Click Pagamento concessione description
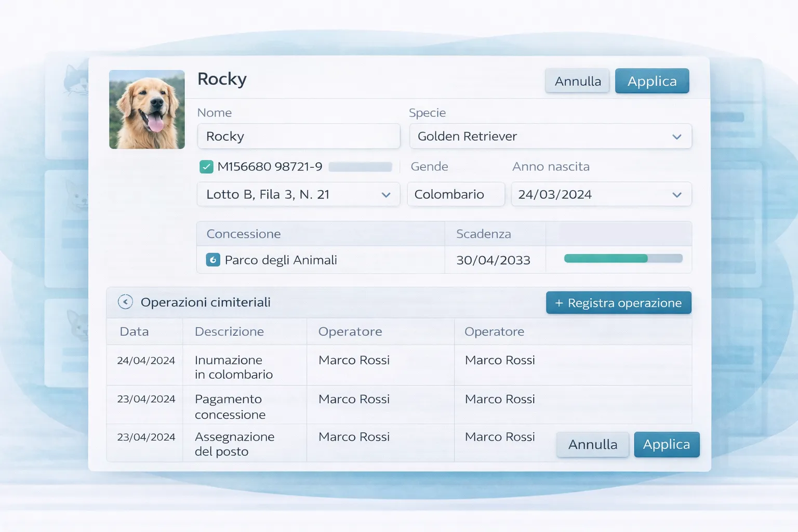Screen dimensions: 798x532 230,407
